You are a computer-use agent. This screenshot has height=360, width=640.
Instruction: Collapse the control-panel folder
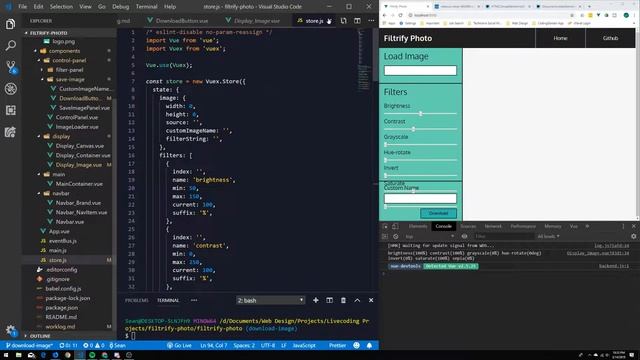(x=69, y=60)
